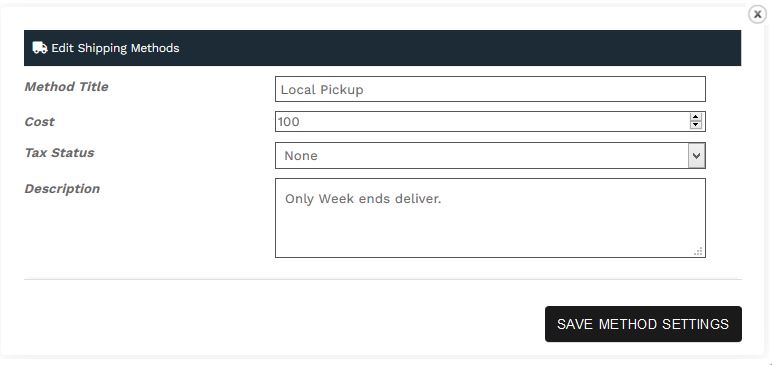The height and width of the screenshot is (365, 772).
Task: Focus the Description text area
Action: click(490, 218)
